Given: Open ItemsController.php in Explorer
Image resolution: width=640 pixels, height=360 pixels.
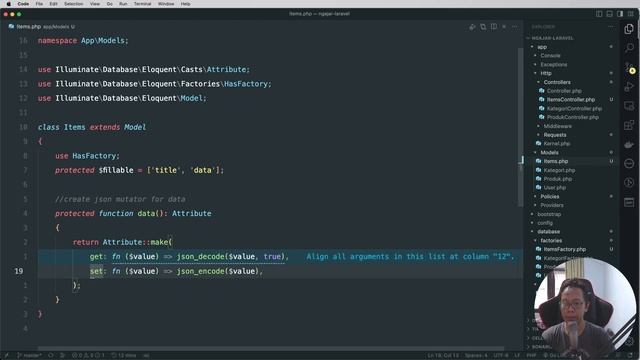Looking at the screenshot, I should (x=571, y=100).
